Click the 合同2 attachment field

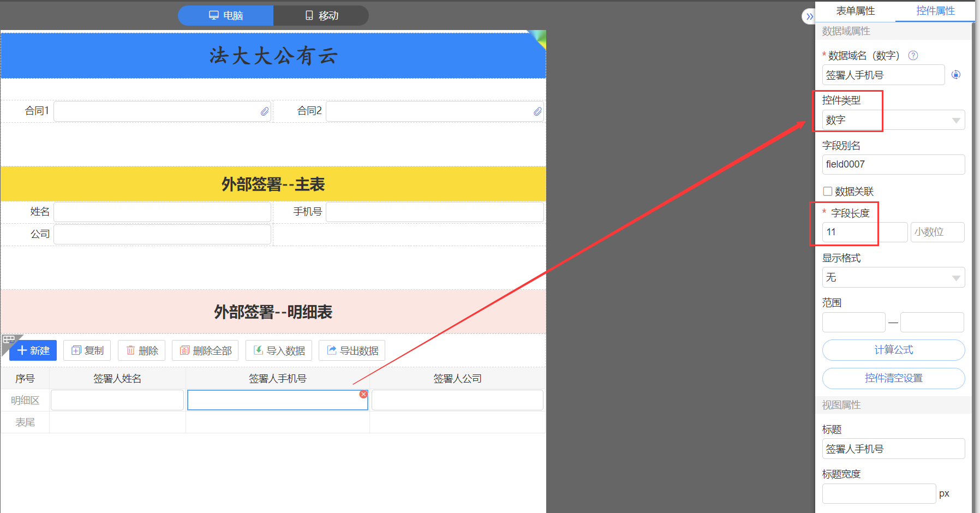click(x=435, y=111)
